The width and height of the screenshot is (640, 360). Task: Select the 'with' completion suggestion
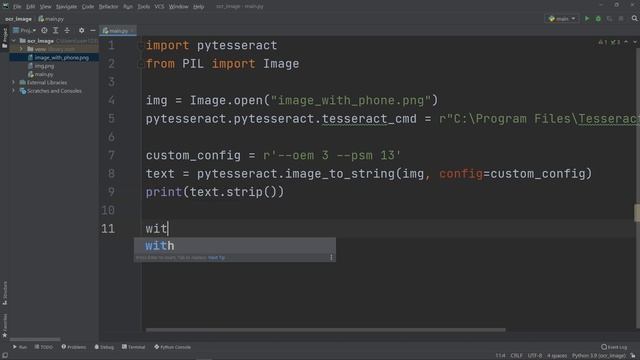pos(235,246)
